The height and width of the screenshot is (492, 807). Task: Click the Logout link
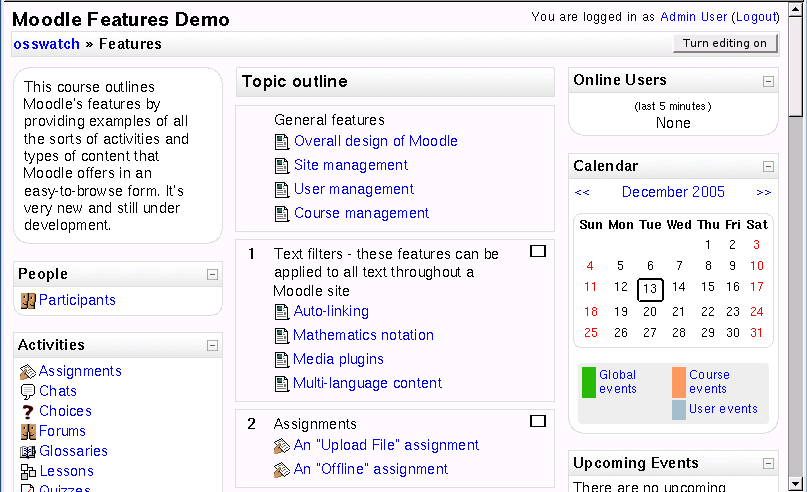coord(756,17)
